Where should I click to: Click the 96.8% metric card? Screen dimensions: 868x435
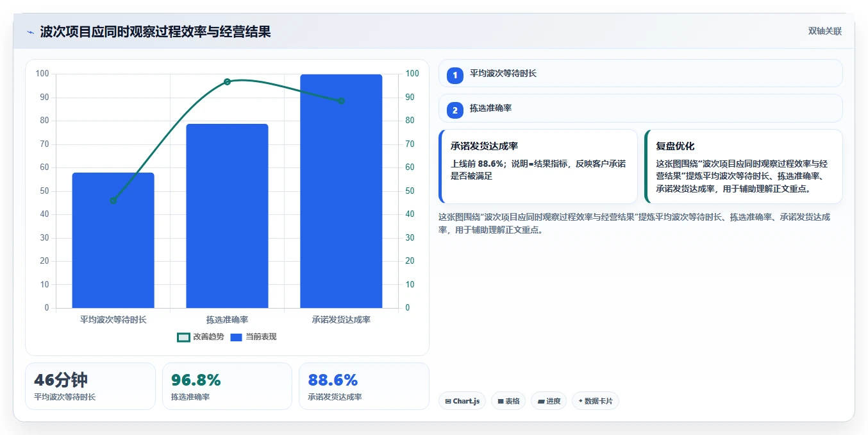[x=227, y=386]
